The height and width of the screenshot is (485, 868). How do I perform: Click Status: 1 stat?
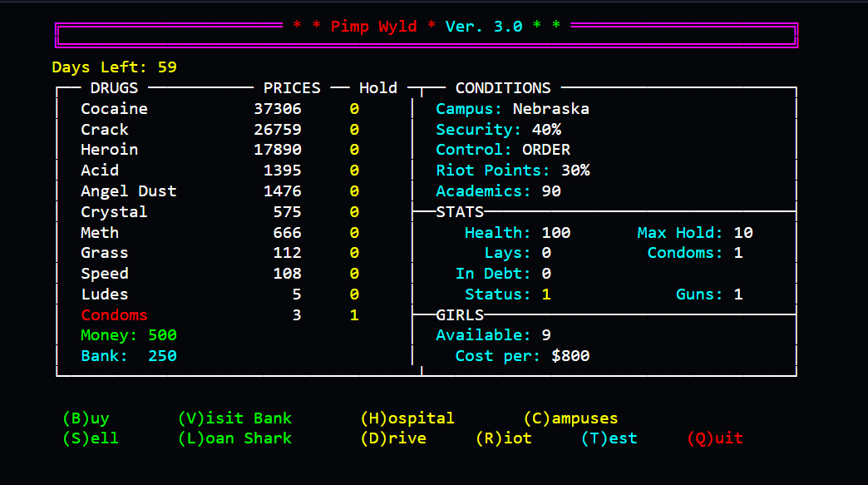(x=508, y=294)
